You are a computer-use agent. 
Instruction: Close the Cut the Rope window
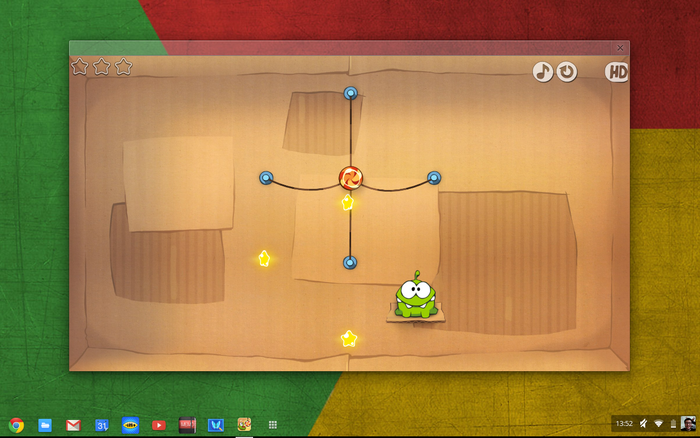point(620,47)
